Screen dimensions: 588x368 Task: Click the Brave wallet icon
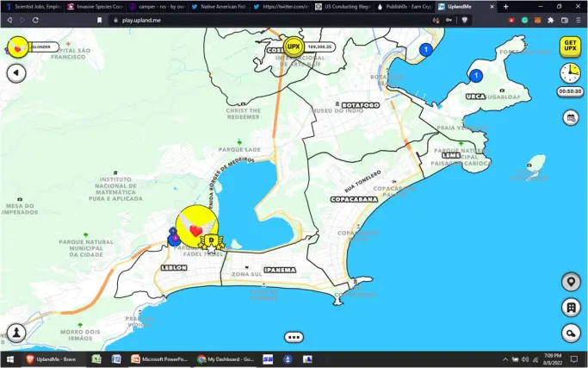click(565, 21)
